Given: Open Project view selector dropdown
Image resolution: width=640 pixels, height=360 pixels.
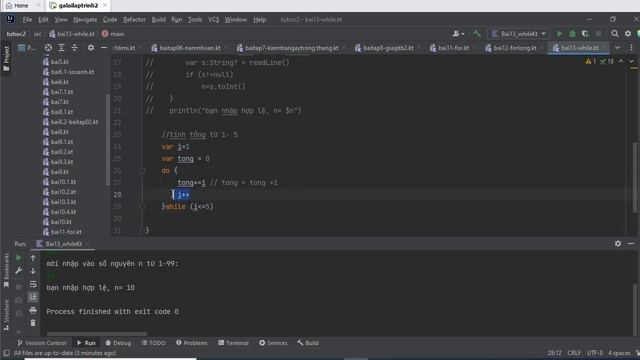Looking at the screenshot, I should coord(27,48).
